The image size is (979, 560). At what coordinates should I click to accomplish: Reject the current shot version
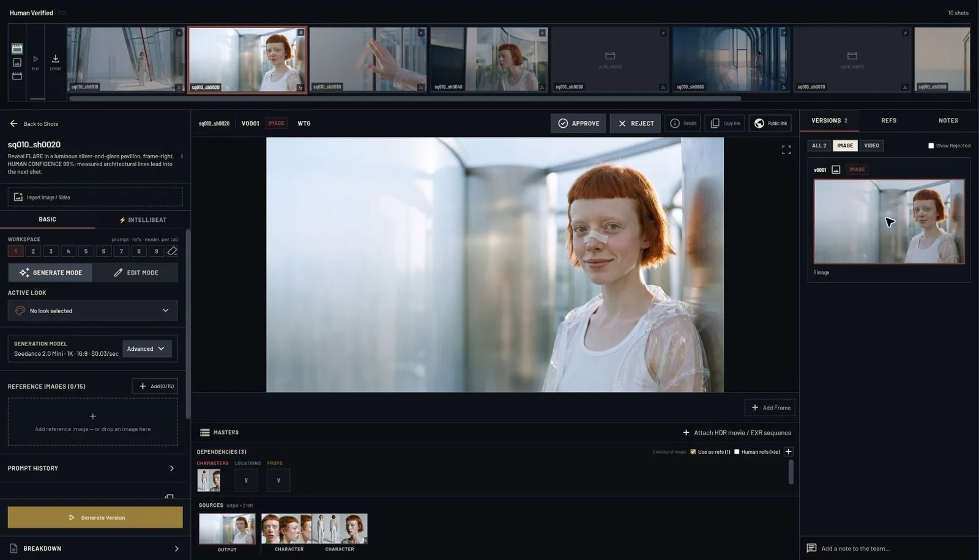pyautogui.click(x=635, y=123)
